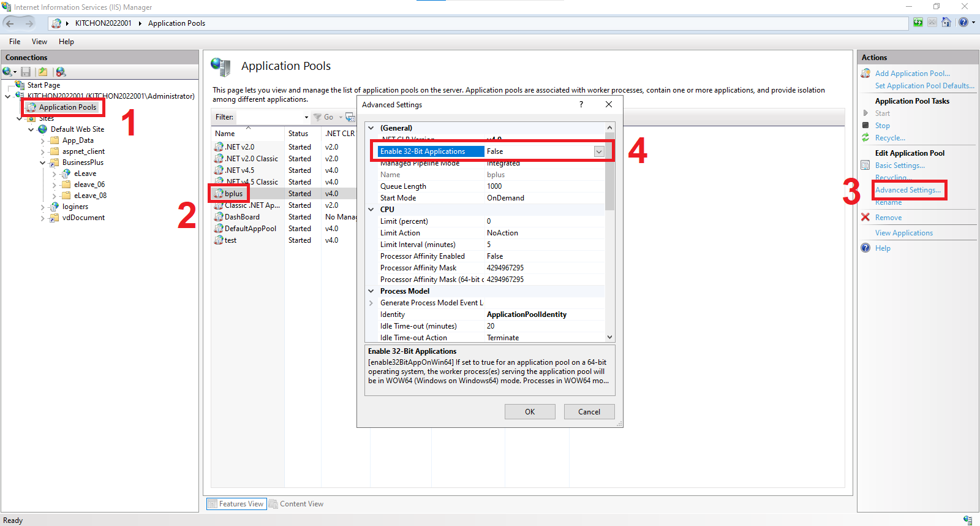Click OK in Advanced Settings dialog

(530, 412)
